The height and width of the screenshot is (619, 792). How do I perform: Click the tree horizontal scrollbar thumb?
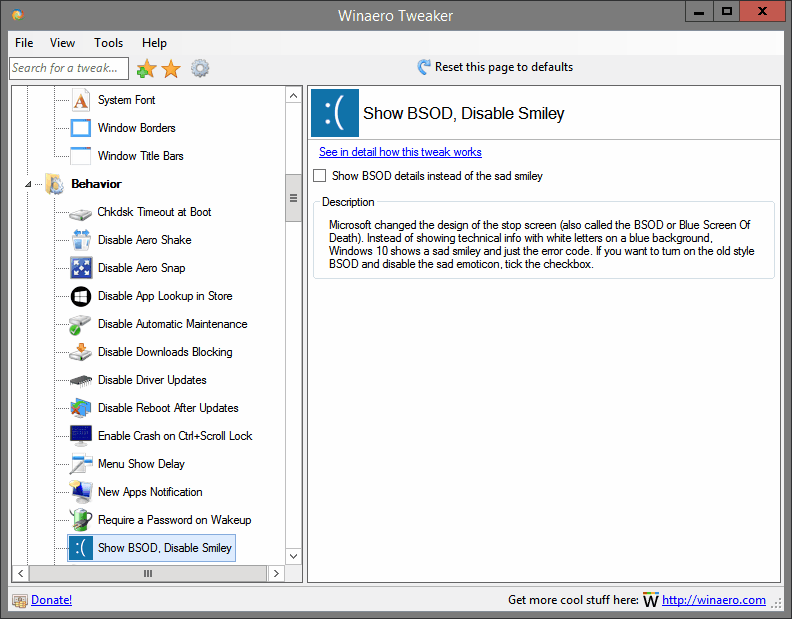click(148, 574)
